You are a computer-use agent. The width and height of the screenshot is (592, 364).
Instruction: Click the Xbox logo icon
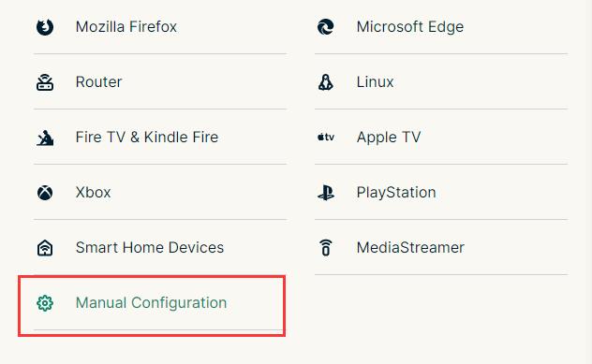point(45,193)
